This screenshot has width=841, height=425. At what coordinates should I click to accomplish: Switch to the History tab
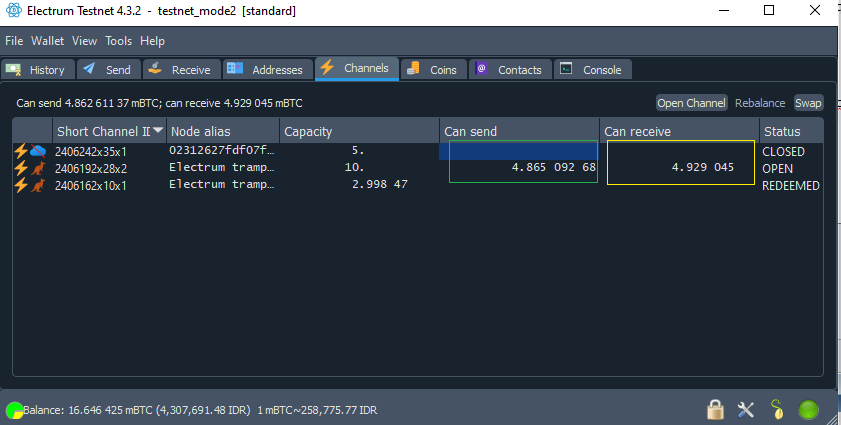(38, 70)
